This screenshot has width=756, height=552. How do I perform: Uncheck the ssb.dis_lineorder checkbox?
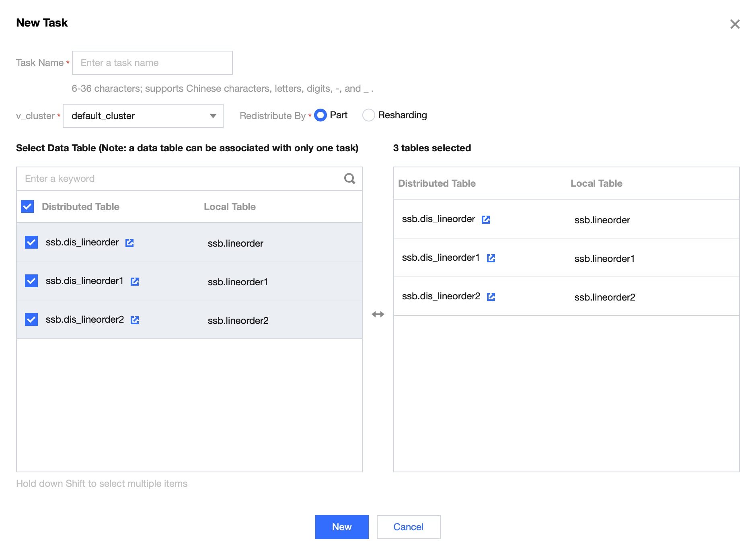(x=31, y=242)
